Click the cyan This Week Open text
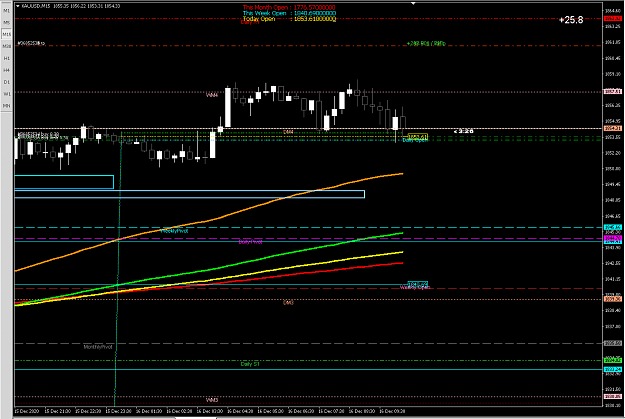This screenshot has width=625, height=419. click(x=289, y=13)
